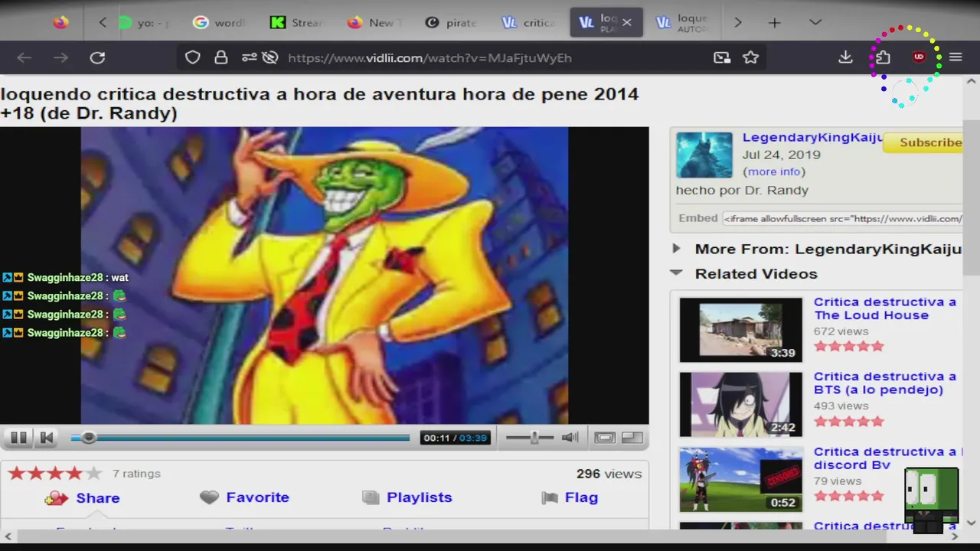Open the extensions puzzle icon

883,57
